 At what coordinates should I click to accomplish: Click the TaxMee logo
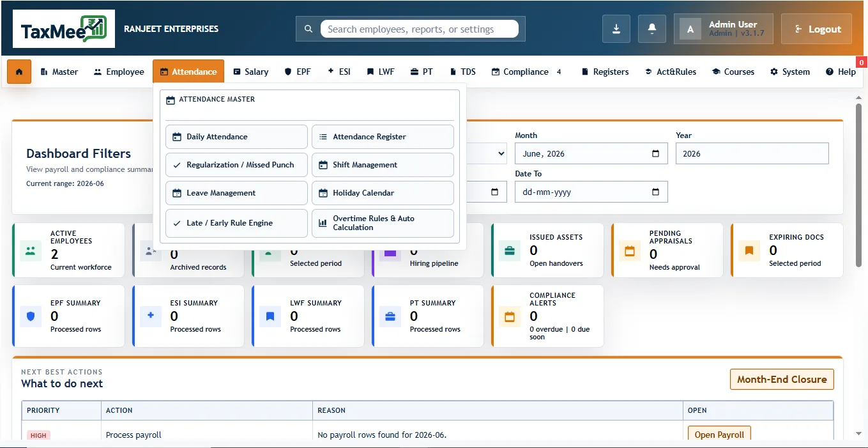tap(64, 29)
